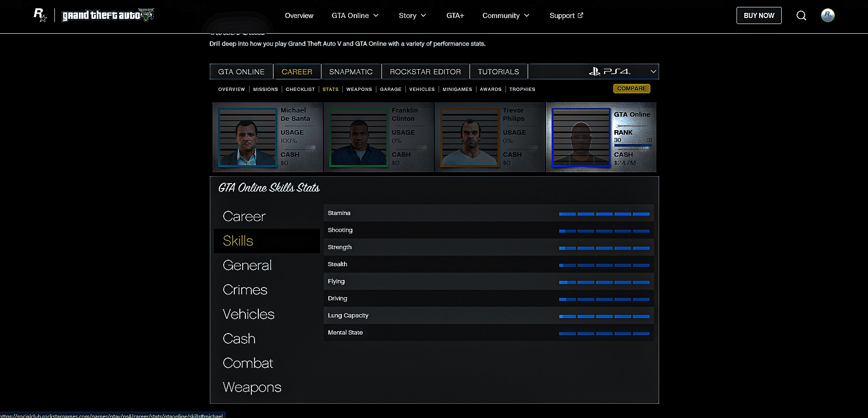The height and width of the screenshot is (418, 868).
Task: Go to the Weapons sub-tab
Action: pyautogui.click(x=359, y=89)
